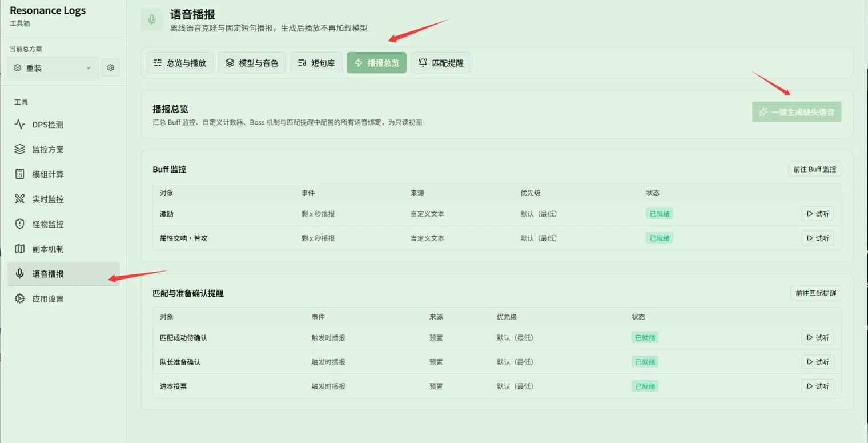868x443 pixels.
Task: Play 试听 for the 激励 row
Action: [818, 214]
